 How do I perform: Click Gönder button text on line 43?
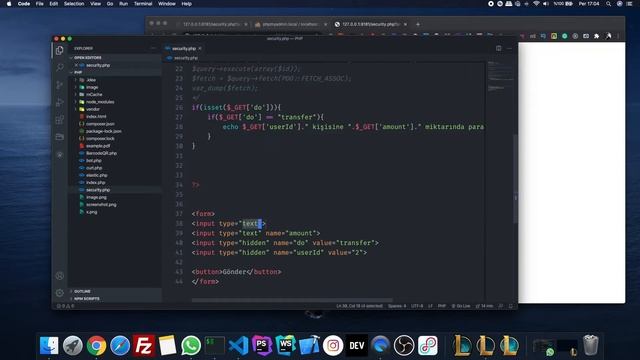(234, 272)
